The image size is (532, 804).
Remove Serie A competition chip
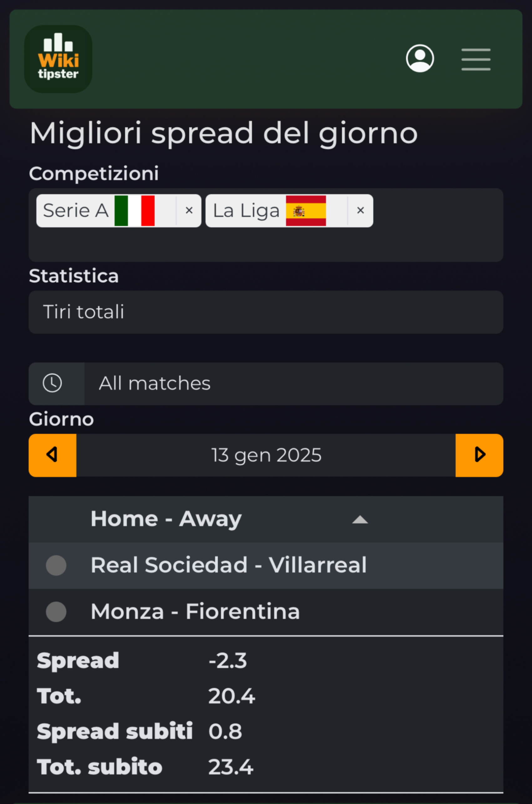coord(189,211)
